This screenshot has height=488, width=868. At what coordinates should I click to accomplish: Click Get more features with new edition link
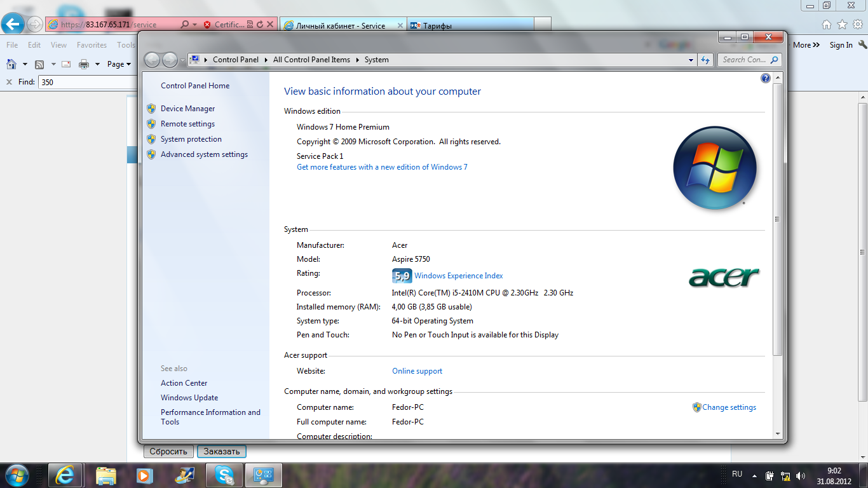pyautogui.click(x=382, y=167)
